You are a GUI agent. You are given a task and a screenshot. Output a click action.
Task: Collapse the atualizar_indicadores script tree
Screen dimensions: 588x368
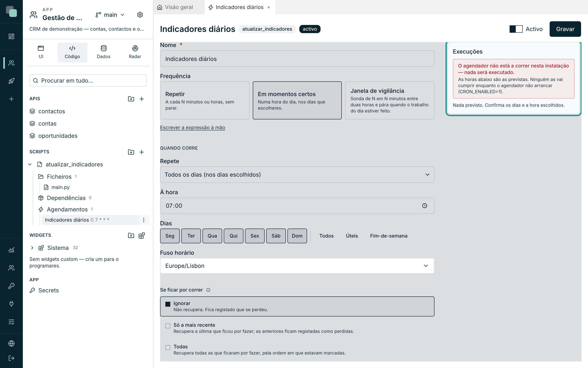(x=30, y=164)
